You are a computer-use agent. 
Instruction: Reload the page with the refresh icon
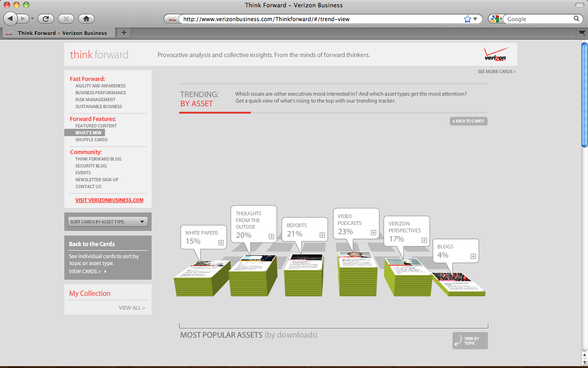(46, 19)
